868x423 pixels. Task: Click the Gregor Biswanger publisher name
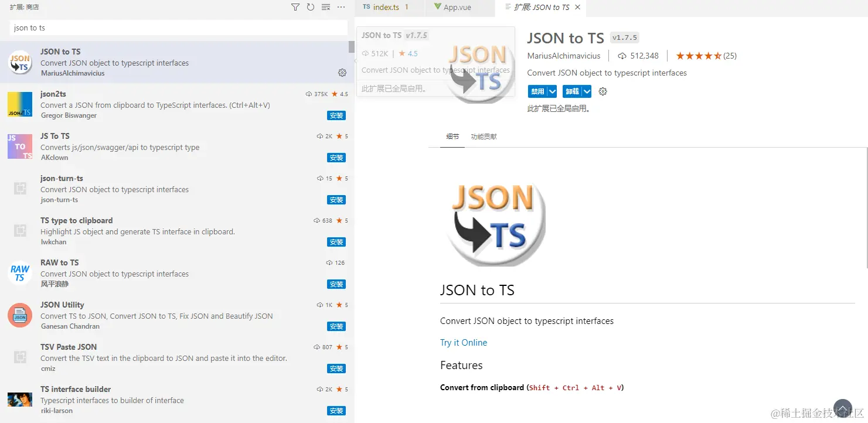click(69, 115)
